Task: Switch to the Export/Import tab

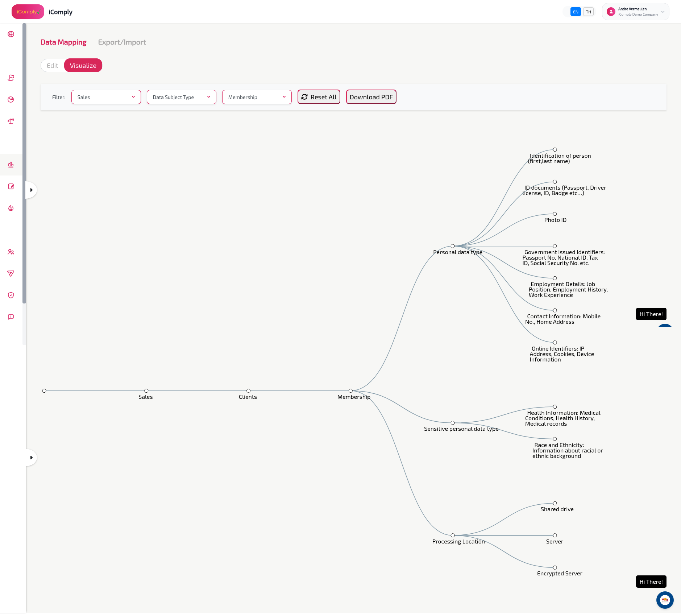Action: pos(122,42)
